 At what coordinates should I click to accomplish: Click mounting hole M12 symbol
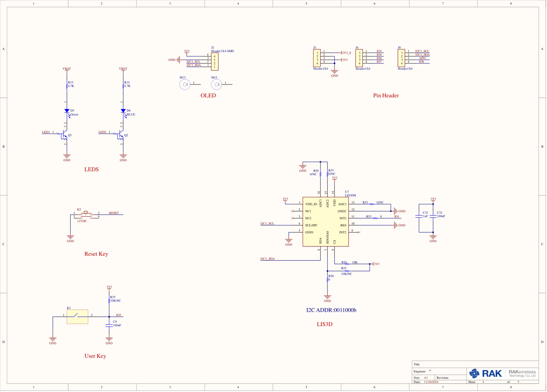pyautogui.click(x=217, y=84)
